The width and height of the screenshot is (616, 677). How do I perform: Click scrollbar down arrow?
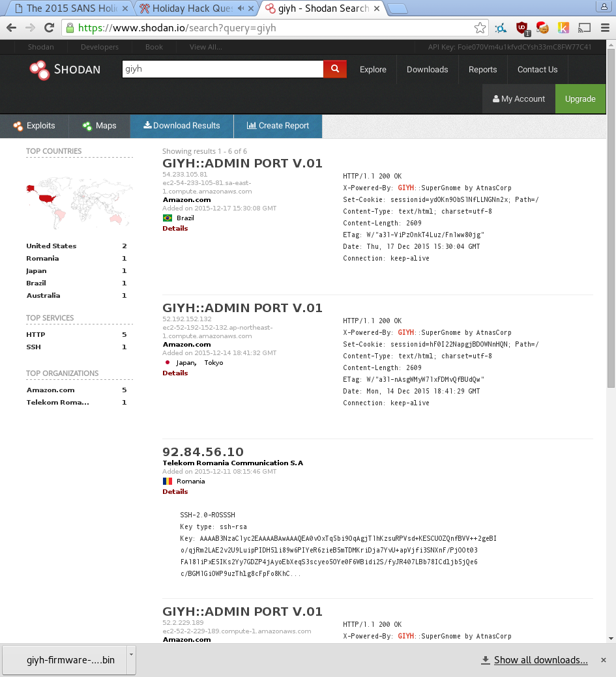[611, 638]
